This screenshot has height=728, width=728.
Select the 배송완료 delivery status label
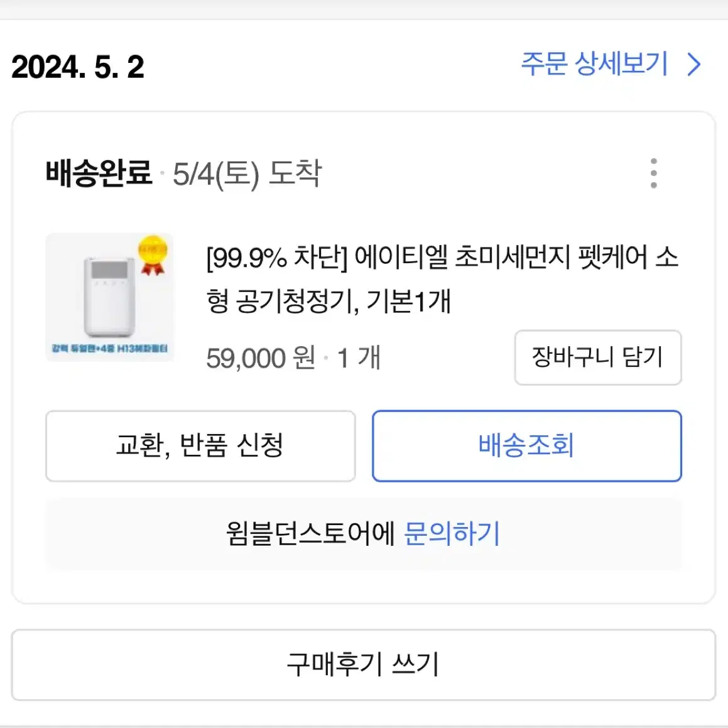click(x=99, y=173)
